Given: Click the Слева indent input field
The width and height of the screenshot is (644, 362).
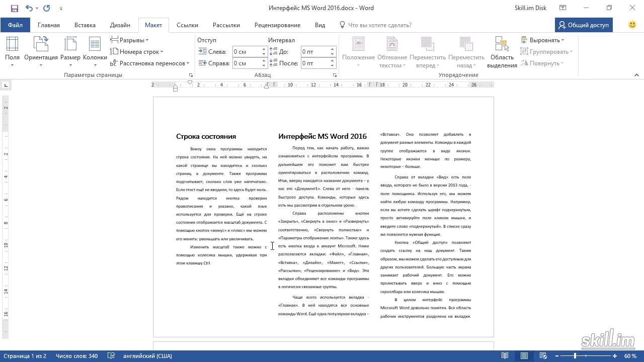Looking at the screenshot, I should coord(247,52).
